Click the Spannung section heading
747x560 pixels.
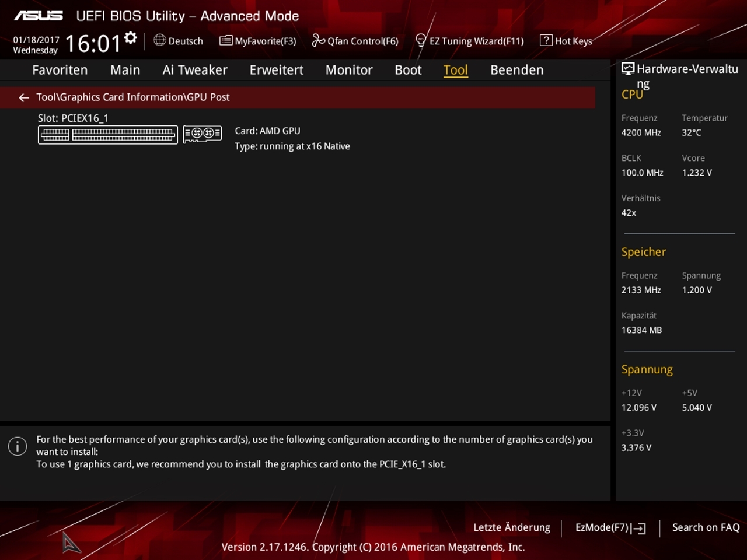pos(647,370)
